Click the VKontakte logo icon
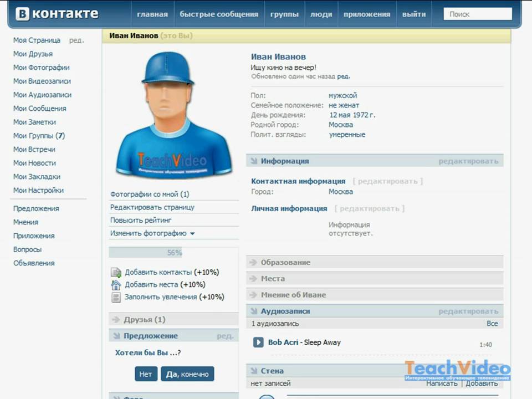Image resolution: width=532 pixels, height=399 pixels. 23,14
